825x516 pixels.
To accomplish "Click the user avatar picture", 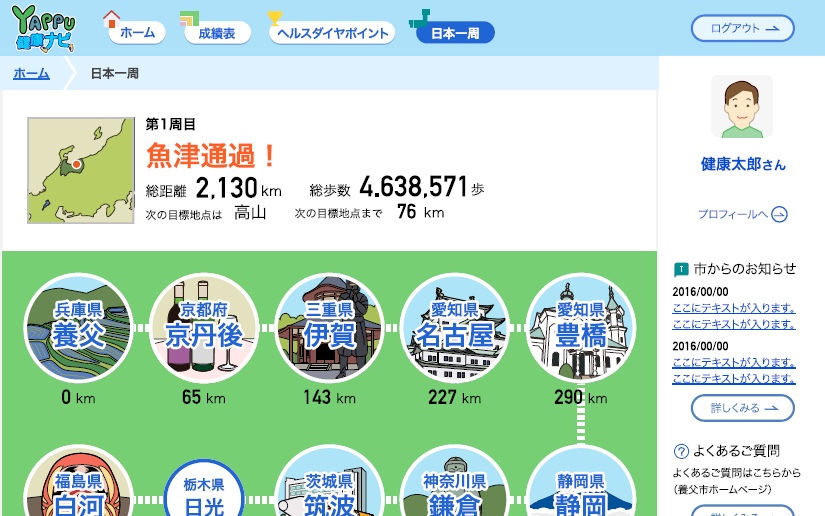I will pos(742,107).
